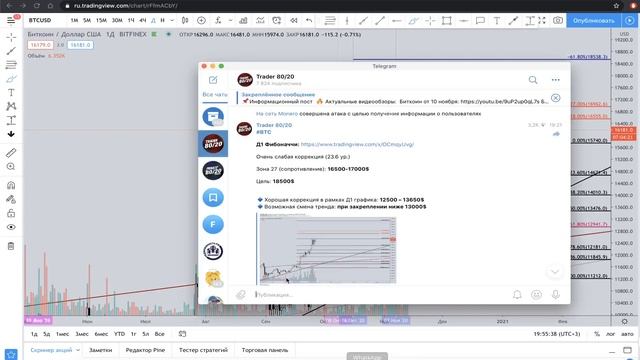Search within Trader 80/20 Telegram chat
Viewport: 640px width, 360px height.
click(x=533, y=80)
